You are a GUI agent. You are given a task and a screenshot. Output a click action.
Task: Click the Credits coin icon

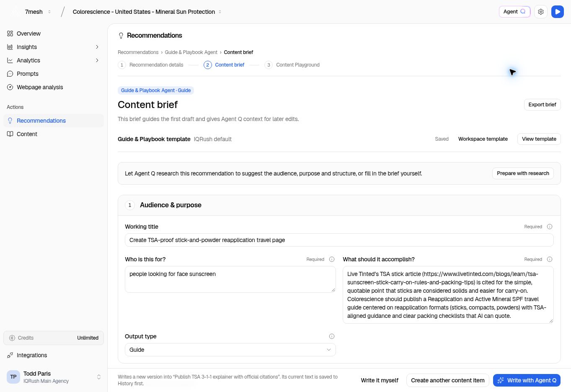[x=12, y=338]
